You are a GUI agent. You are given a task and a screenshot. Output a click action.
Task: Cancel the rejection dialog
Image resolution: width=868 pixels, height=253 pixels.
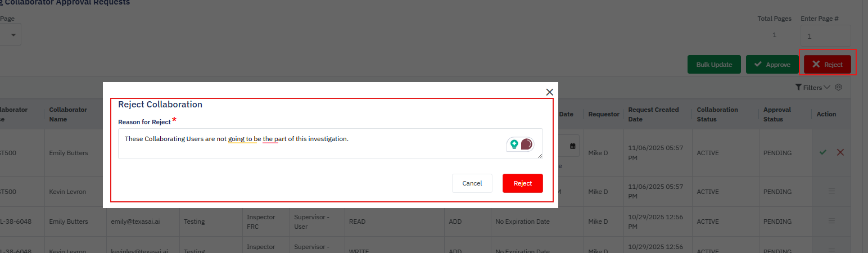(x=472, y=183)
